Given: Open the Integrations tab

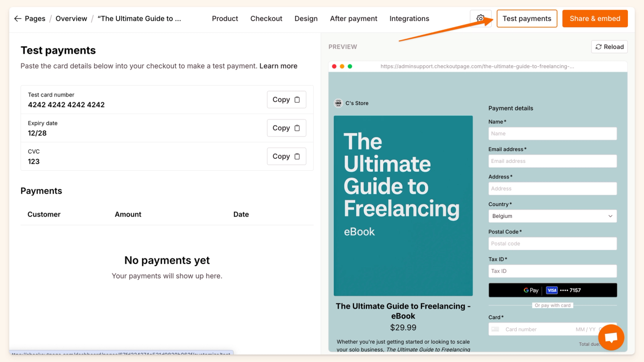Looking at the screenshot, I should pyautogui.click(x=409, y=18).
